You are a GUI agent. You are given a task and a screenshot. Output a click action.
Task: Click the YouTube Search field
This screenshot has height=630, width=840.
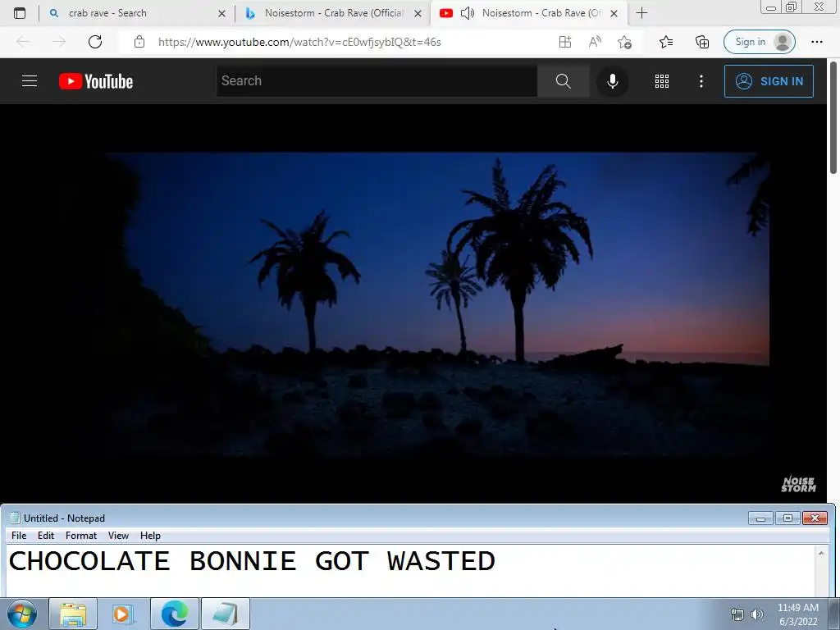[377, 81]
